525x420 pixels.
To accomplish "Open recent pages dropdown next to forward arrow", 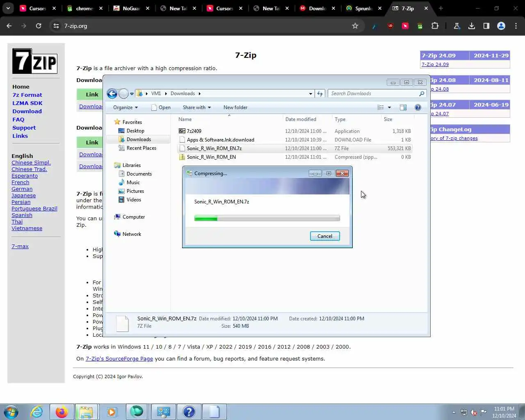I will [x=132, y=94].
